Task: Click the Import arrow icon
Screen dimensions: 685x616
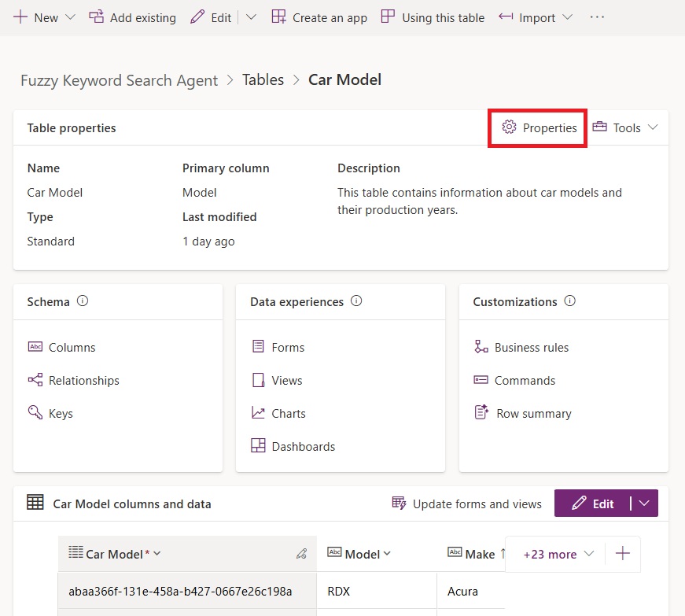Action: point(506,17)
